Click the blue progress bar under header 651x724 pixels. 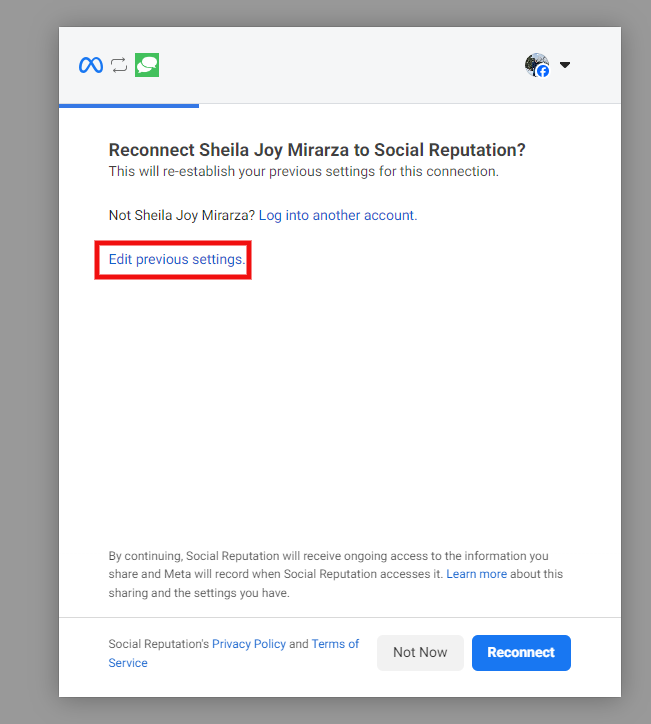[x=129, y=106]
